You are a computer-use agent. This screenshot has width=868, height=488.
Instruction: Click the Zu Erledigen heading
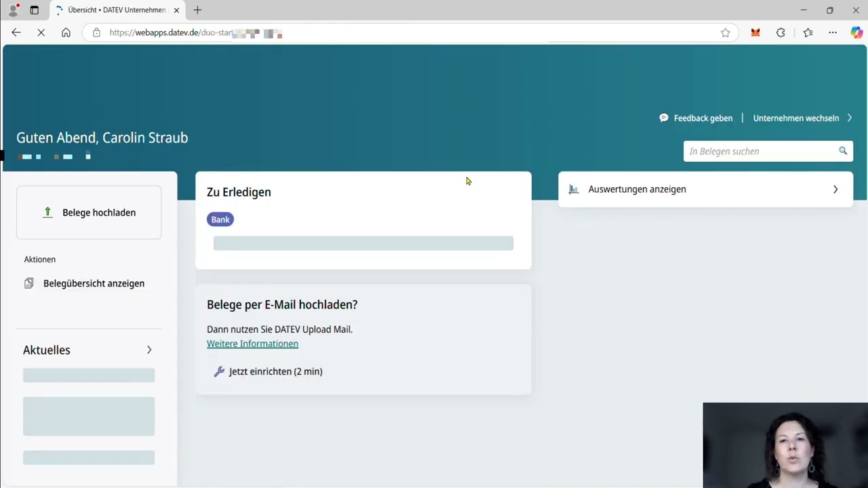click(x=239, y=192)
